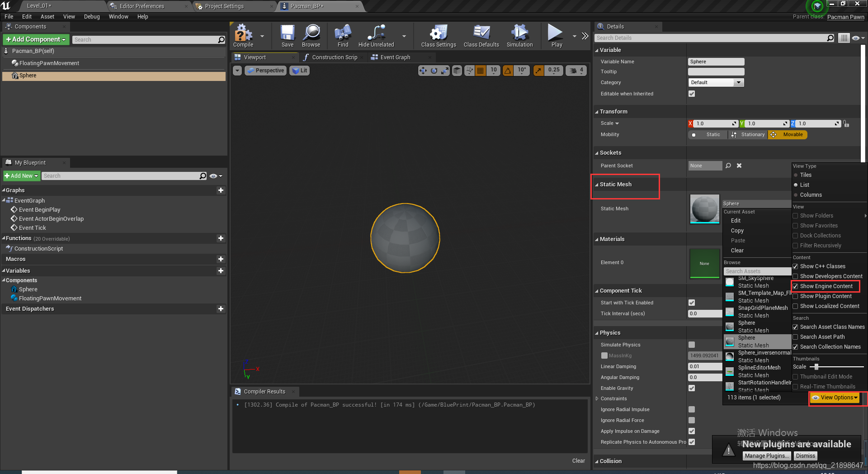
Task: Browse to asset in Content Browser
Action: (311, 36)
